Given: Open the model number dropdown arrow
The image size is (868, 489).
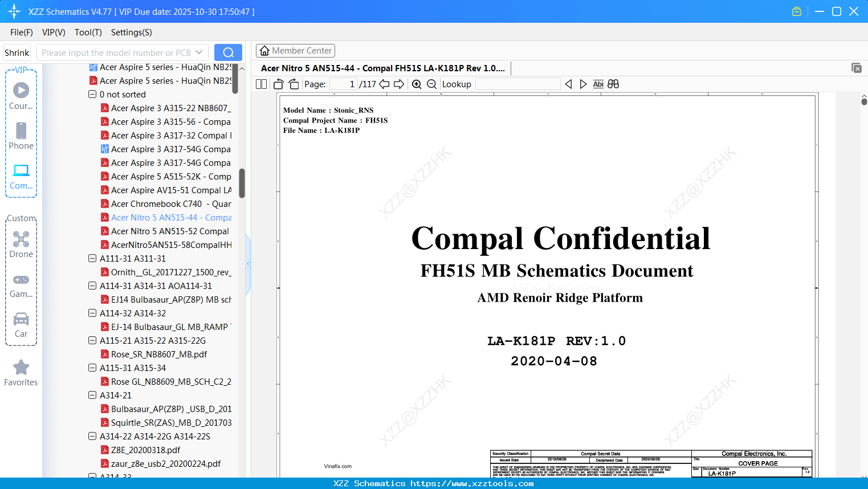Looking at the screenshot, I should pos(199,52).
